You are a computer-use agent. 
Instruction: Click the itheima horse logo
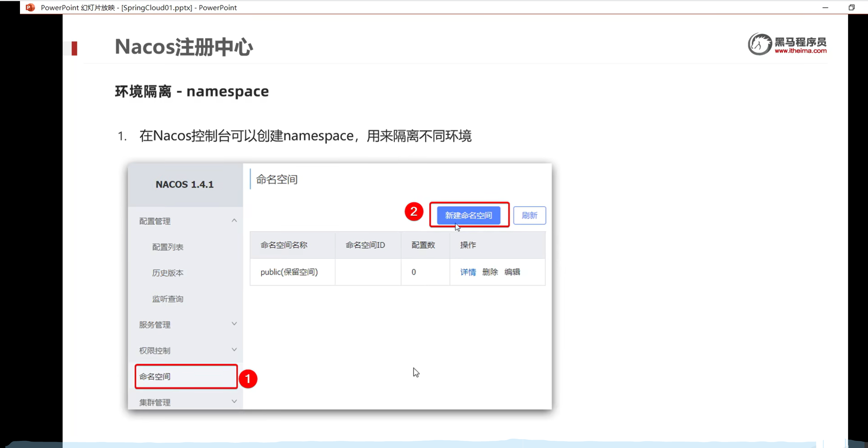[760, 45]
